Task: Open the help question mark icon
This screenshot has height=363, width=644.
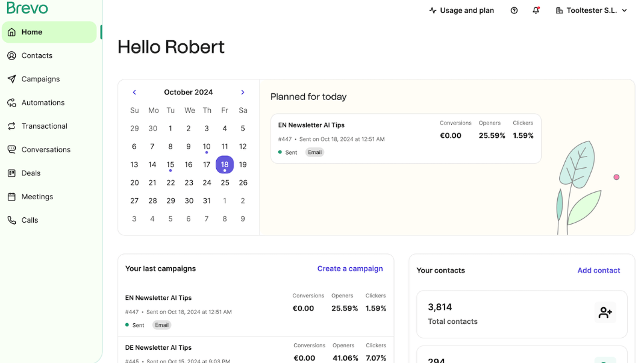Action: coord(514,10)
